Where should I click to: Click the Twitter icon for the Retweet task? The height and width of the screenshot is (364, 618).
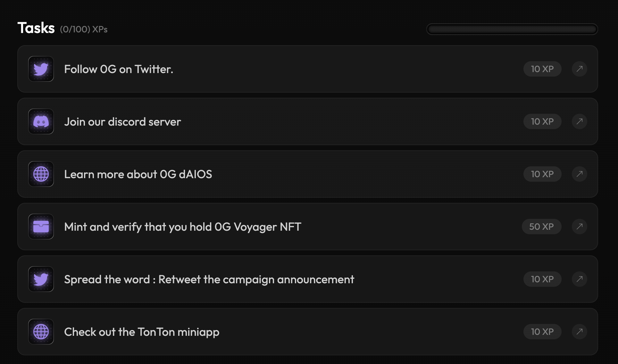(x=41, y=279)
